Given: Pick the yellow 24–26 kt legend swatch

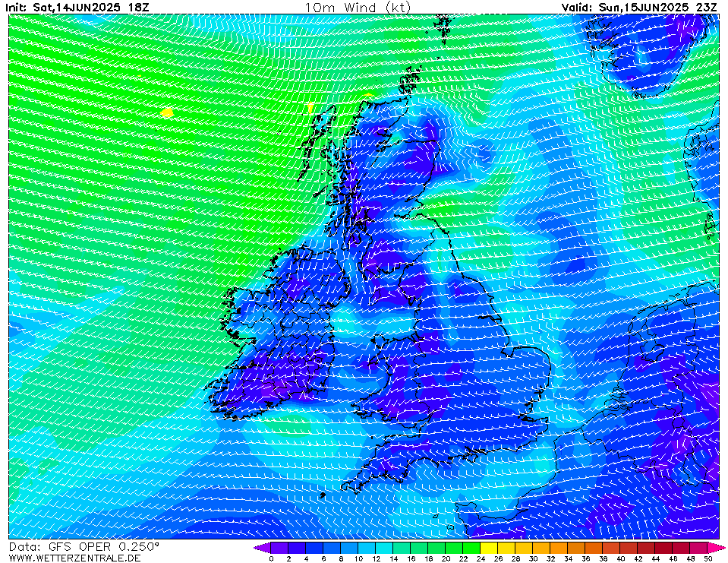Looking at the screenshot, I should 489,548.
